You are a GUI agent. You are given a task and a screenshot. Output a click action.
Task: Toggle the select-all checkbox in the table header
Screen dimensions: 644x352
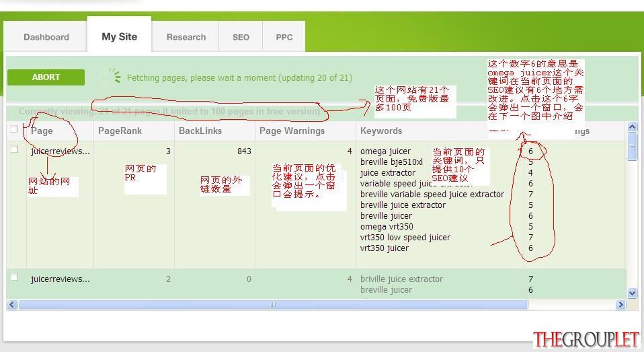(14, 129)
